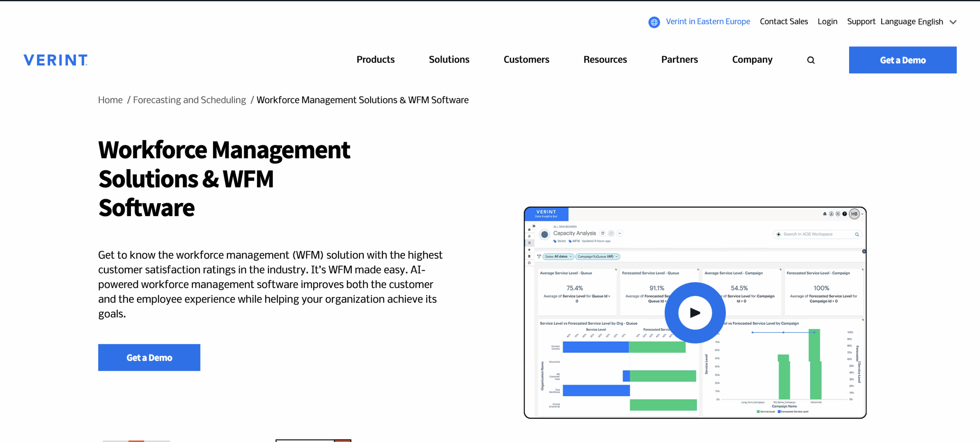
Task: Click the Get a Demo button in the header
Action: [902, 60]
